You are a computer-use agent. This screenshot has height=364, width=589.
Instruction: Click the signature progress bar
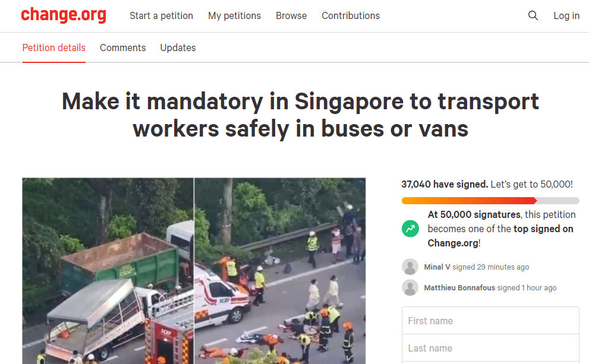pyautogui.click(x=490, y=201)
